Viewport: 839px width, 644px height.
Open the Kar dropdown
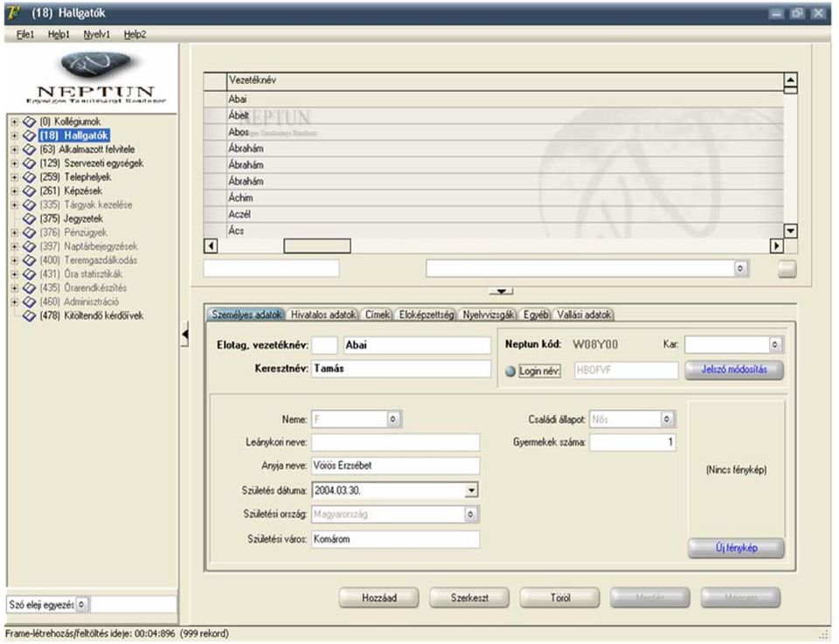(775, 345)
